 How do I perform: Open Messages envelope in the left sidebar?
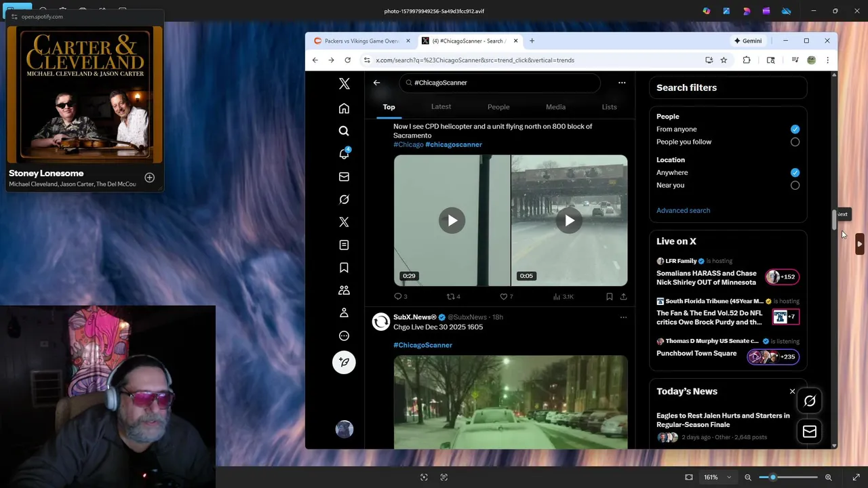[344, 176]
